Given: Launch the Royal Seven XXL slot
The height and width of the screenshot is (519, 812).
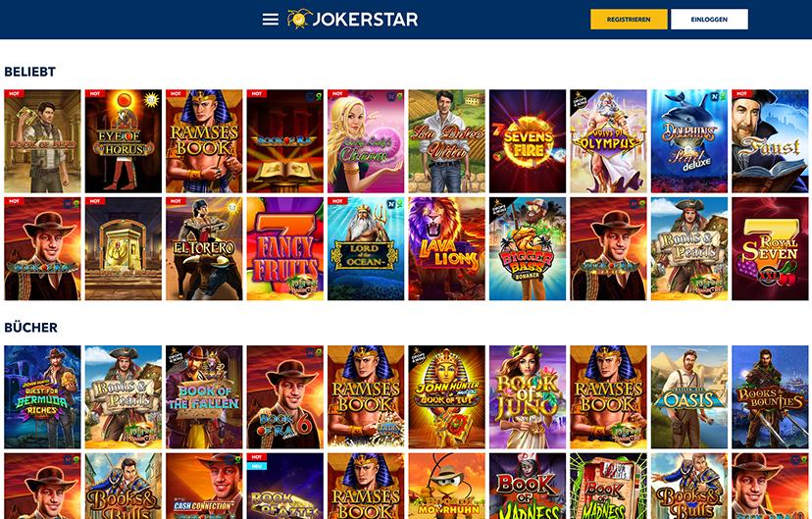Looking at the screenshot, I should coord(770,248).
